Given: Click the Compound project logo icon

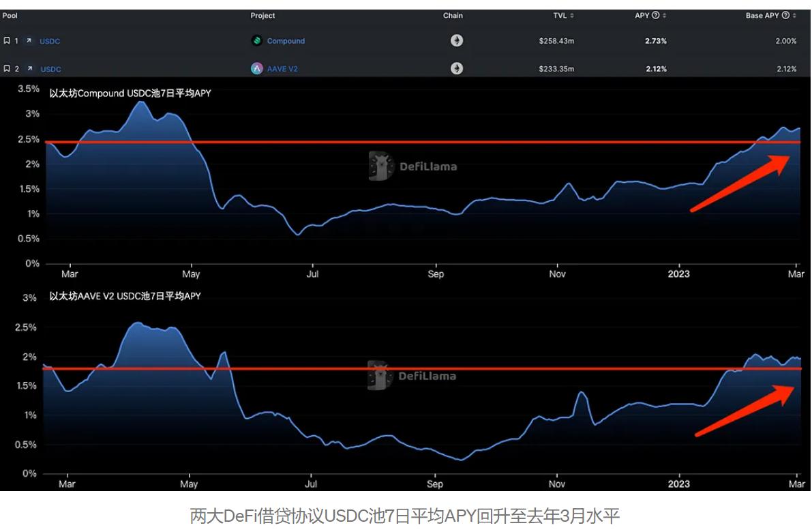Looking at the screenshot, I should click(257, 41).
